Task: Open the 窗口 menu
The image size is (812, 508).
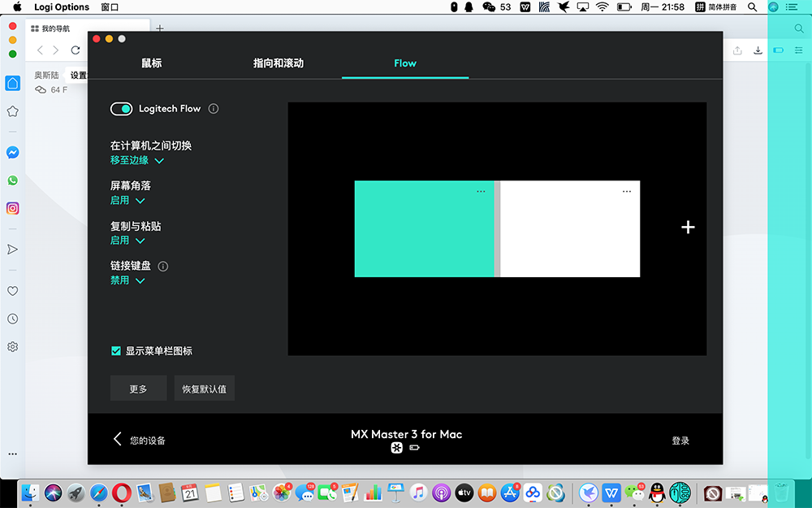Action: [x=110, y=7]
